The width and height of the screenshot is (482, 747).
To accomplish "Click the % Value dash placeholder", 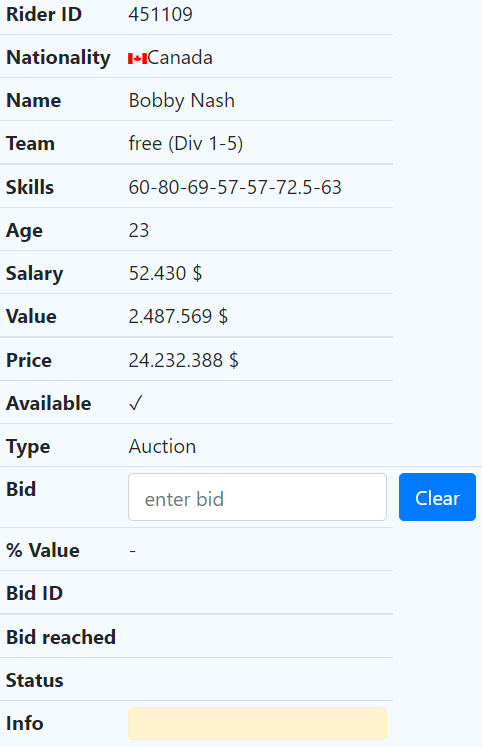I will [x=132, y=551].
